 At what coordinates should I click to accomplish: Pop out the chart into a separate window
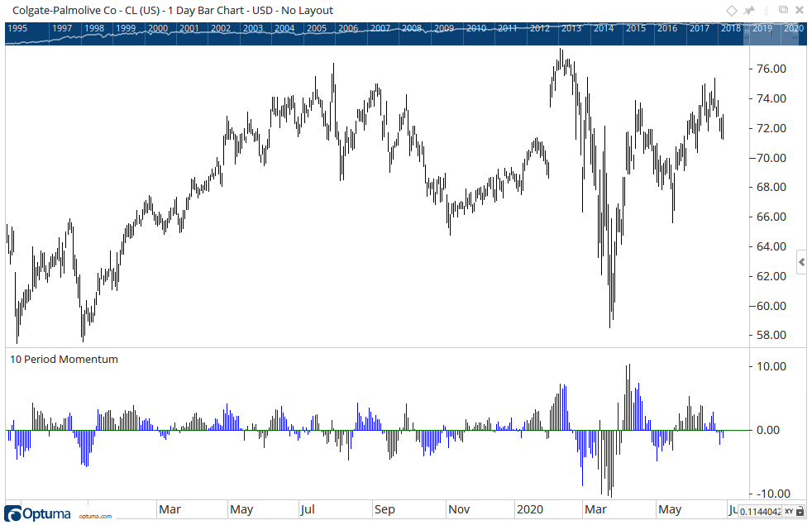784,10
